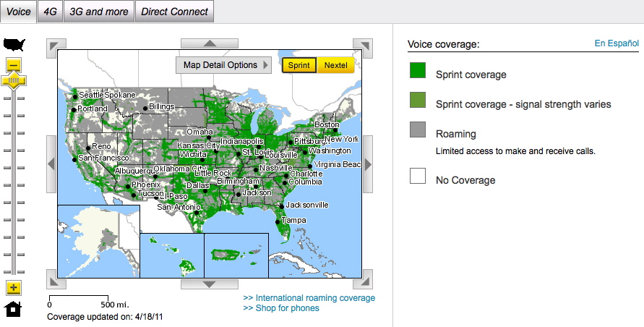Zoom in with the plus button
Image resolution: width=644 pixels, height=327 pixels.
pos(14,287)
